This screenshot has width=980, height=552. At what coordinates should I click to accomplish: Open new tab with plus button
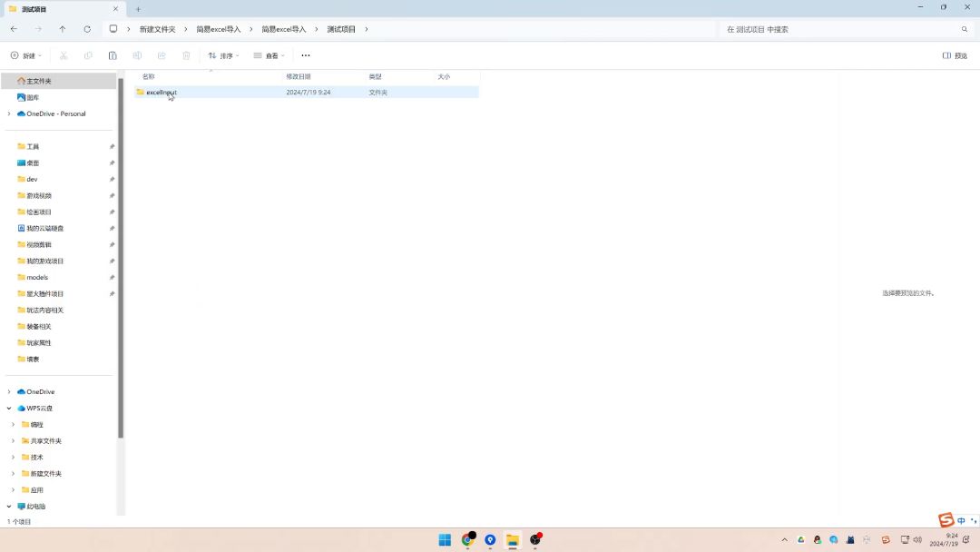[138, 9]
